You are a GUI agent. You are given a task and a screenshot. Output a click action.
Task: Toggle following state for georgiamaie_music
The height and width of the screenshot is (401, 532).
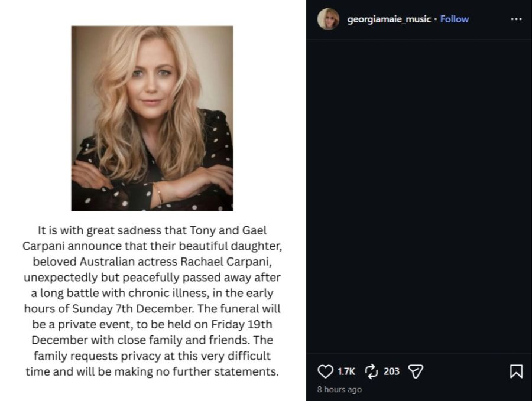(x=454, y=18)
